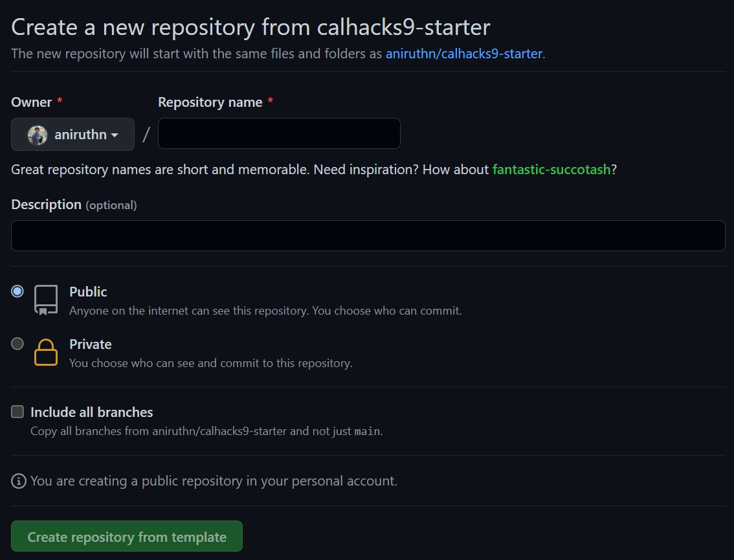Click the fantastic-succotash name suggestion
Viewport: 734px width, 560px height.
(x=551, y=169)
